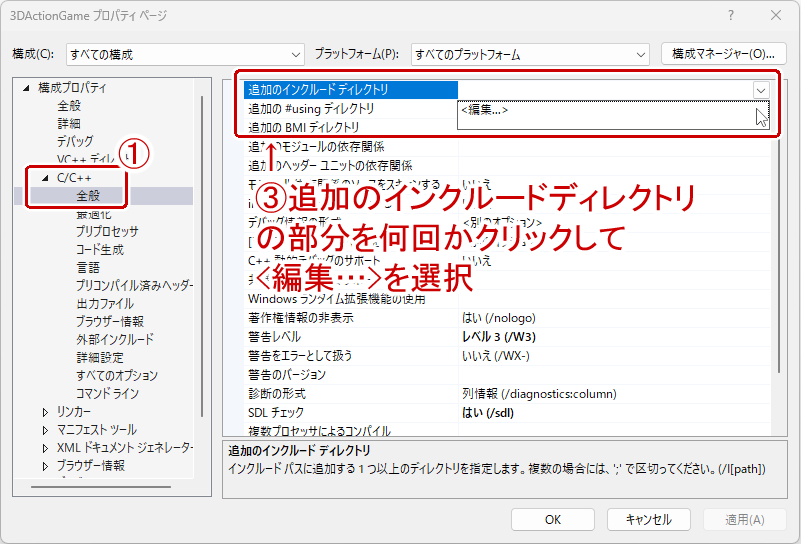This screenshot has width=801, height=544.
Task: Click the はい (/nologo) value
Action: click(x=499, y=318)
